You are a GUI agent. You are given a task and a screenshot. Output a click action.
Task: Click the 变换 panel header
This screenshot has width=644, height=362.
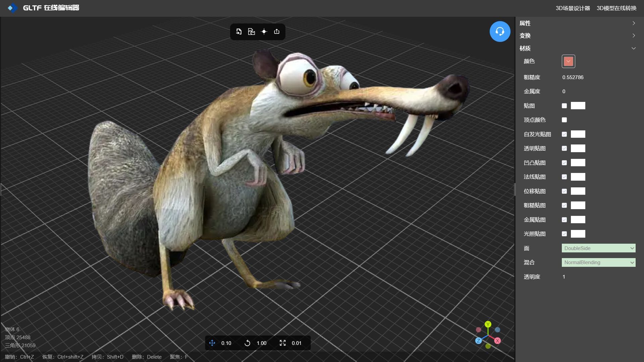point(578,36)
